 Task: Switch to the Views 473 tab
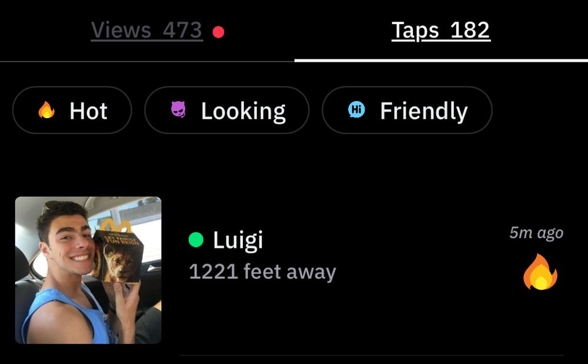(x=146, y=30)
